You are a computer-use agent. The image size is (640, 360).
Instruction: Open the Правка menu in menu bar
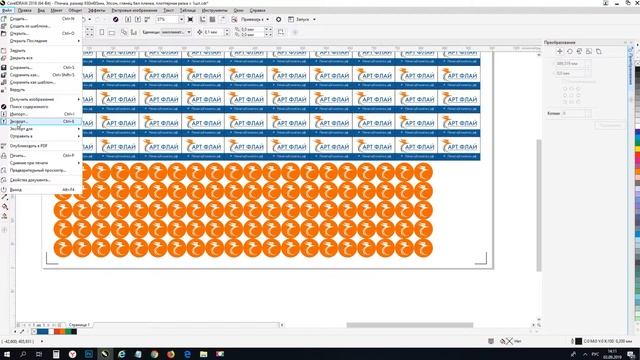24,10
